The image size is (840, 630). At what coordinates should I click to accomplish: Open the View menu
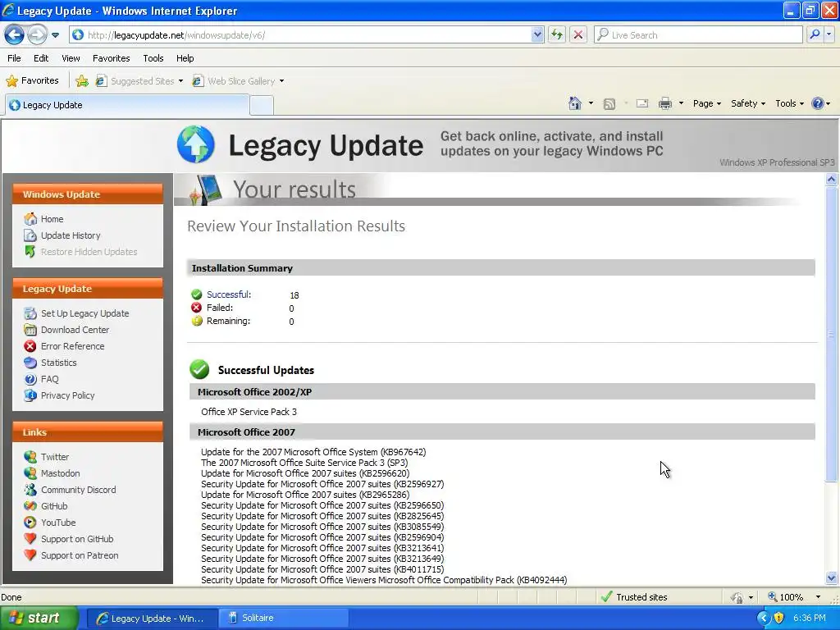tap(71, 58)
